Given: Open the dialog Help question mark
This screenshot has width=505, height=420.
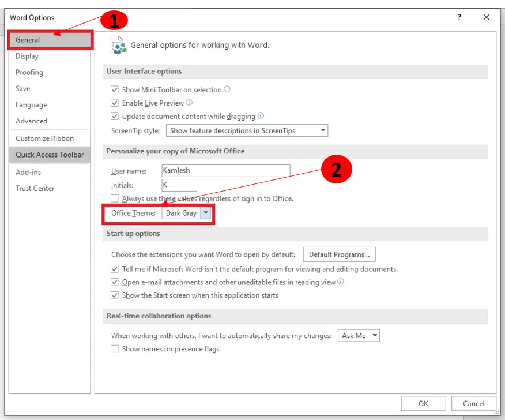Looking at the screenshot, I should pos(459,17).
